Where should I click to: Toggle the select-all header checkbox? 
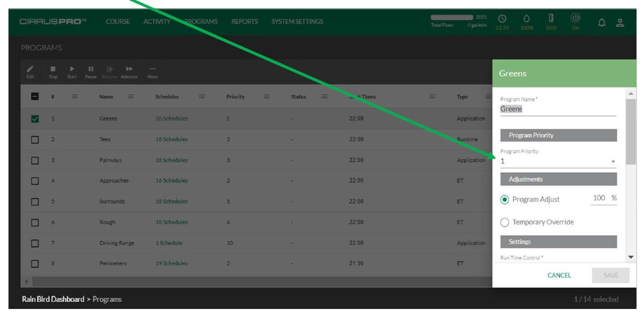pyautogui.click(x=35, y=96)
